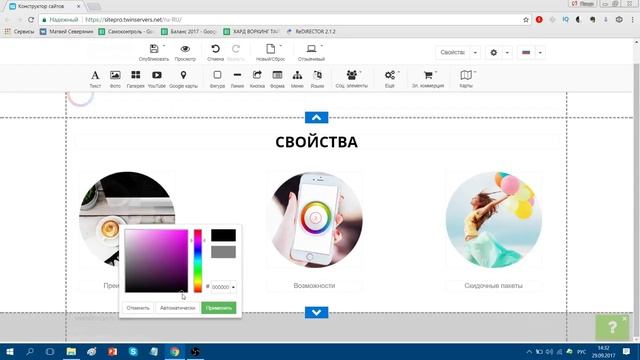This screenshot has width=640, height=360.
Task: Select the balloon girl circular image
Action: point(493,220)
